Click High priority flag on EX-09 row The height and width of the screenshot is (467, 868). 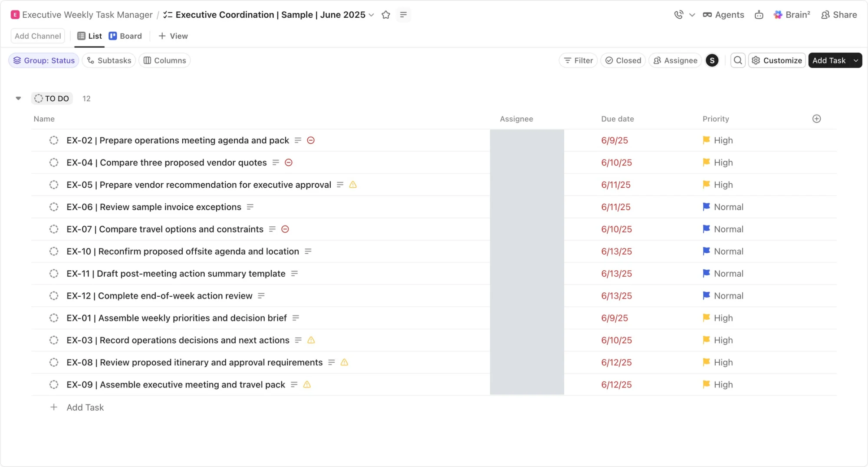click(x=706, y=384)
